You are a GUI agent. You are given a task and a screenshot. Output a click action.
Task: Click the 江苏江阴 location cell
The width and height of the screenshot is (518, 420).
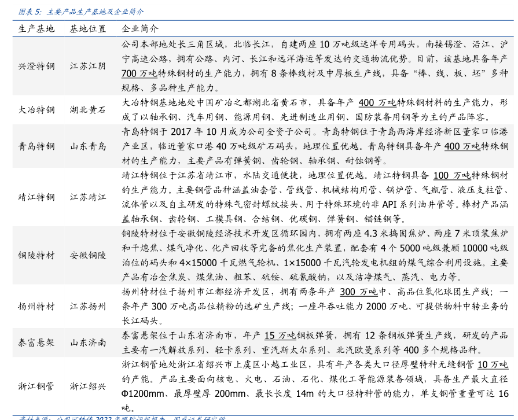click(88, 67)
